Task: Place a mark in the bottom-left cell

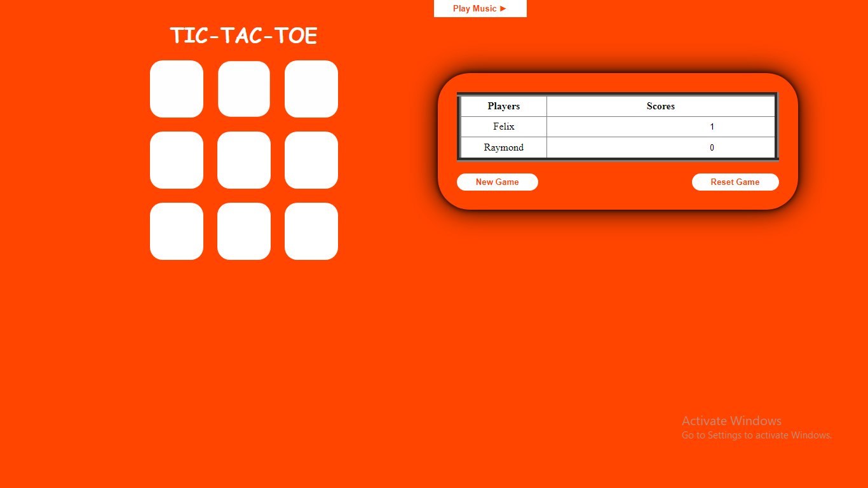Action: point(177,231)
